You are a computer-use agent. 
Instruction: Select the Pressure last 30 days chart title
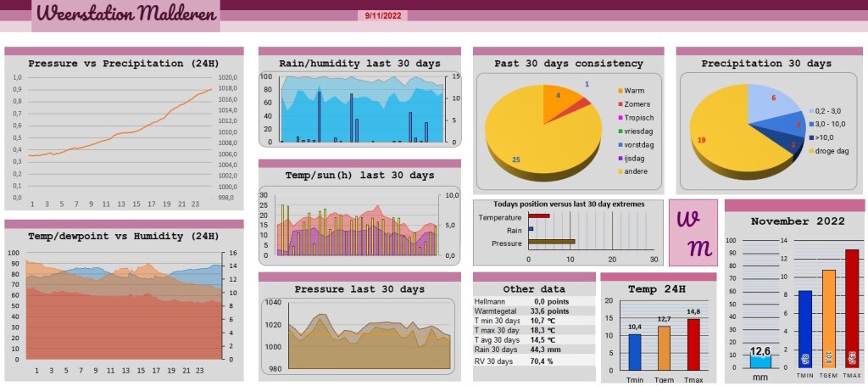click(x=359, y=289)
